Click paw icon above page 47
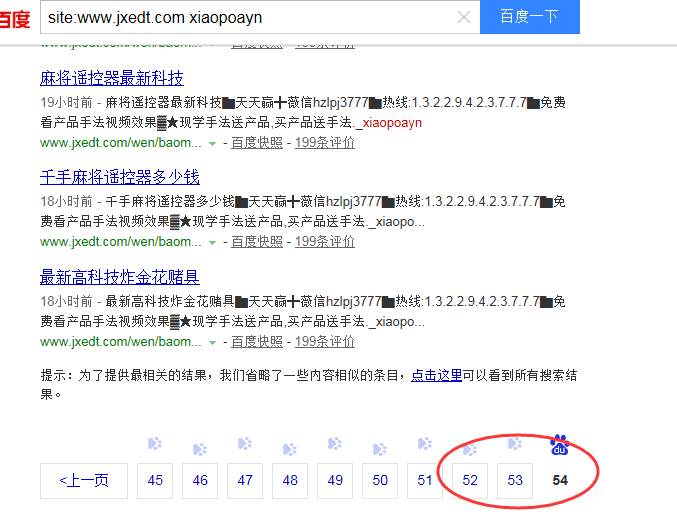677x519 pixels. tap(245, 443)
